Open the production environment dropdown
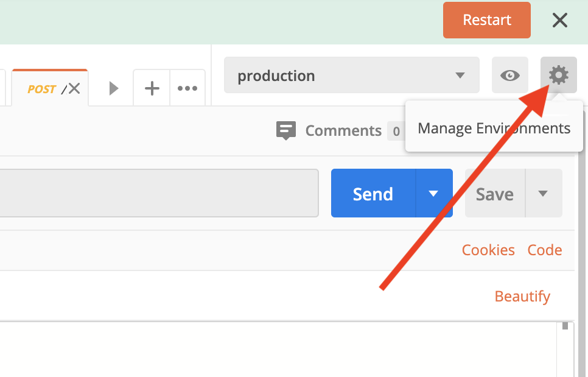Image resolution: width=588 pixels, height=377 pixels. (352, 75)
